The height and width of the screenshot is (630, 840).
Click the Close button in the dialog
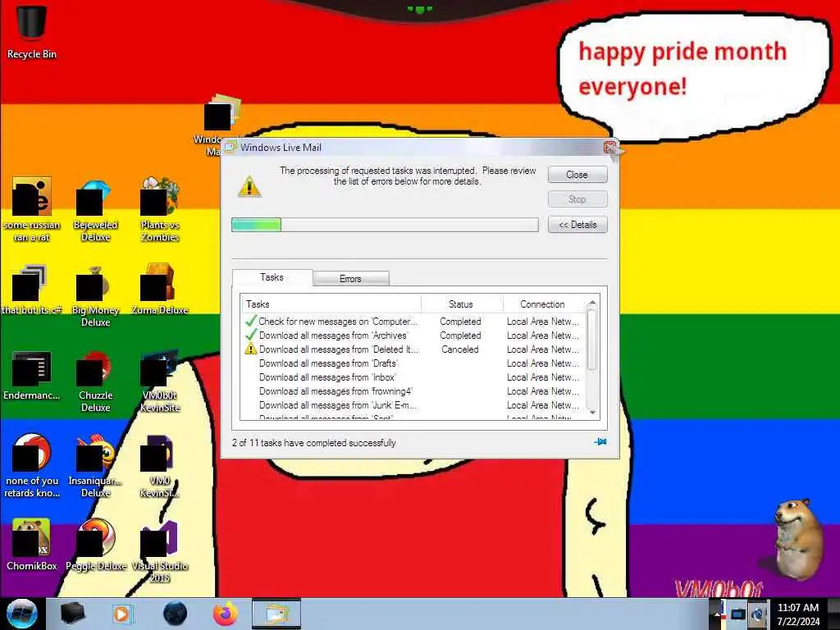[577, 175]
